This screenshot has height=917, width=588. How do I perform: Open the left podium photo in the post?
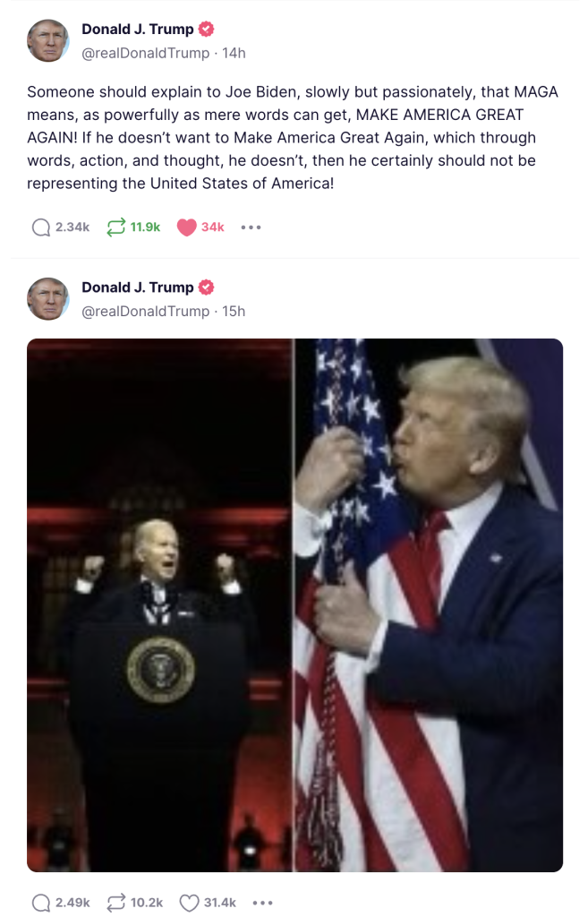click(x=159, y=605)
